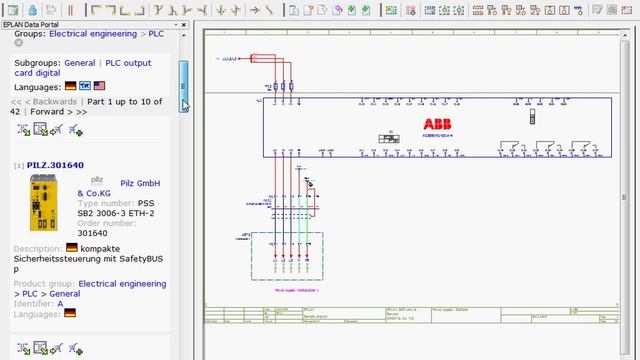The width and height of the screenshot is (640, 360).
Task: Click window macro insert icon above PILZ.301640
Action: coord(40,130)
